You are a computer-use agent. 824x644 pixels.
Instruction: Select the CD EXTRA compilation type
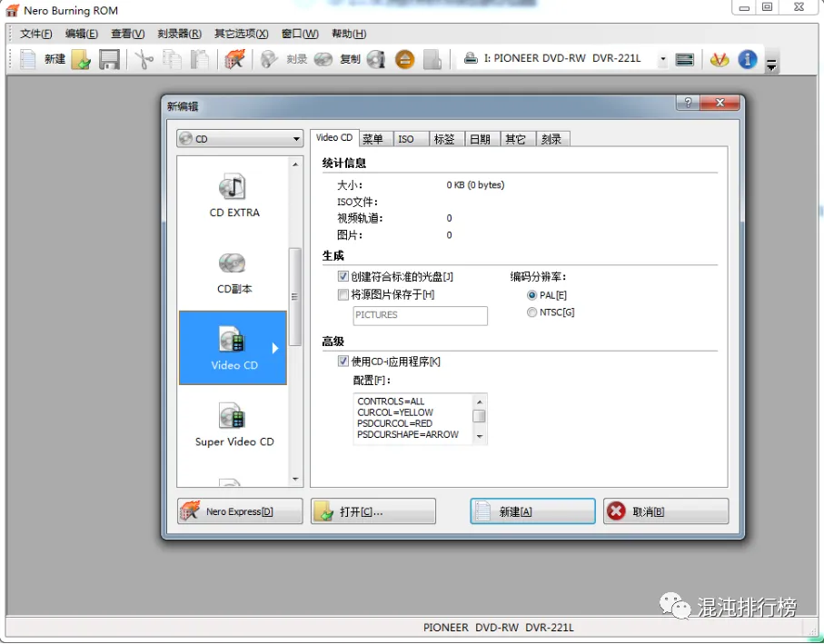(x=234, y=195)
